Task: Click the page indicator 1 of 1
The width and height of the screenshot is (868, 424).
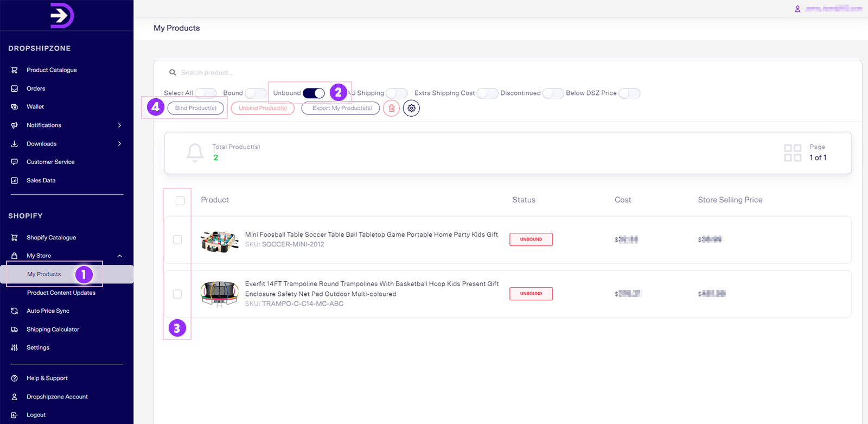Action: click(x=818, y=157)
